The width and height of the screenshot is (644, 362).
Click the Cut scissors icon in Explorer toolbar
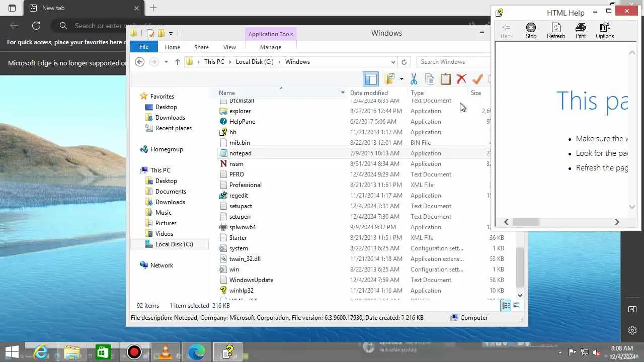coord(414,79)
